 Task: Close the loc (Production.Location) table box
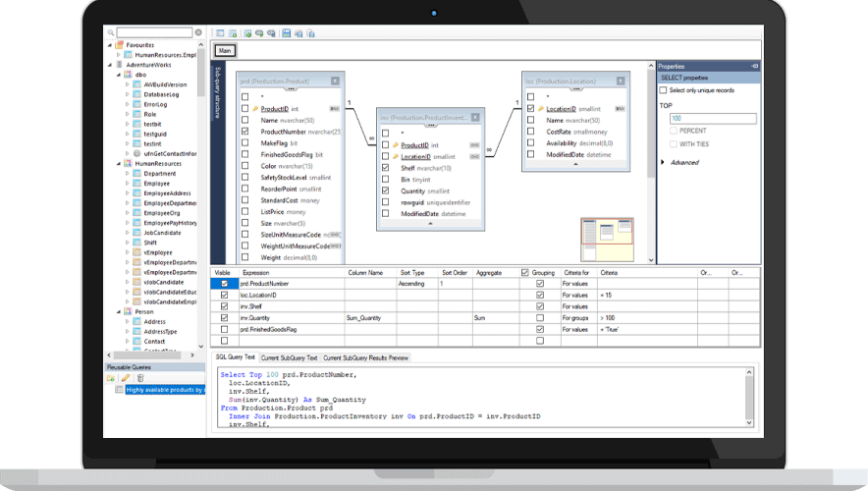click(621, 81)
